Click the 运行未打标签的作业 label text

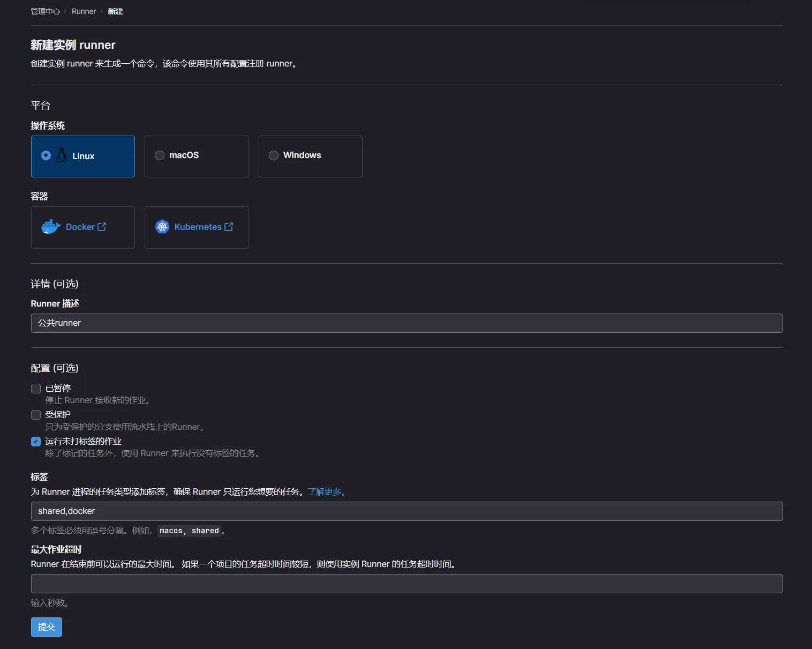click(x=83, y=442)
